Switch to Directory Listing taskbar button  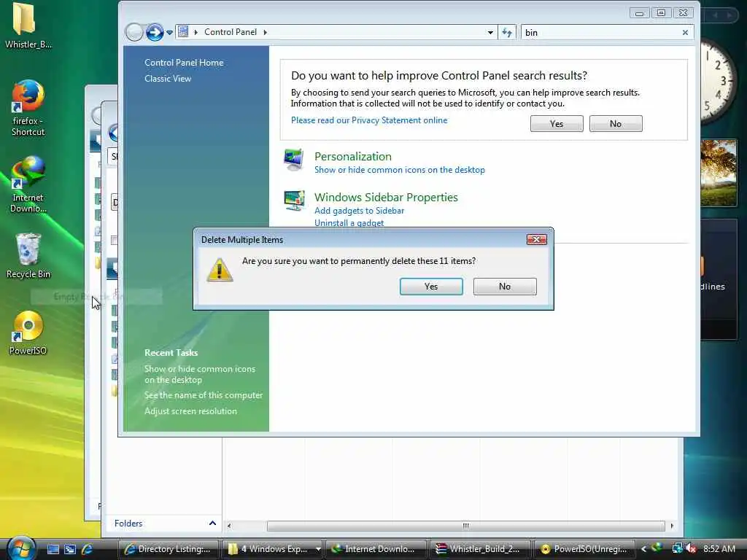tap(168, 549)
